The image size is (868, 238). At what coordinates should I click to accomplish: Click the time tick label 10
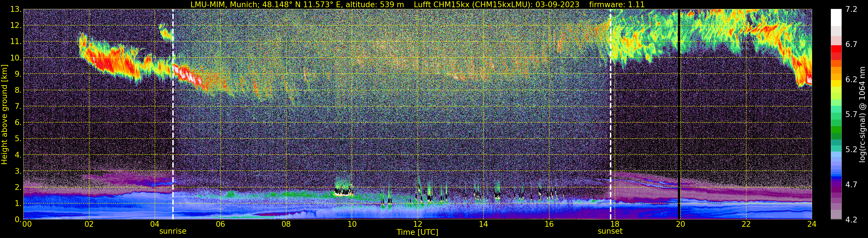tap(352, 224)
